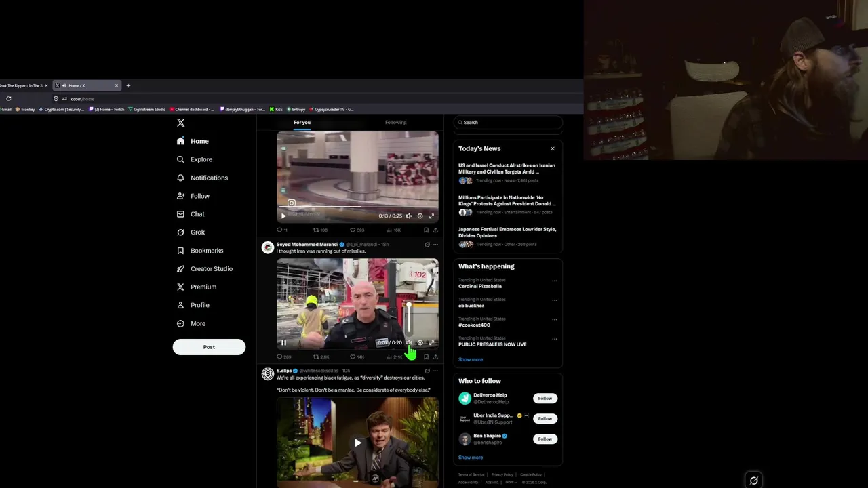This screenshot has width=868, height=488.
Task: Mute the Marandi video audio
Action: [x=408, y=342]
